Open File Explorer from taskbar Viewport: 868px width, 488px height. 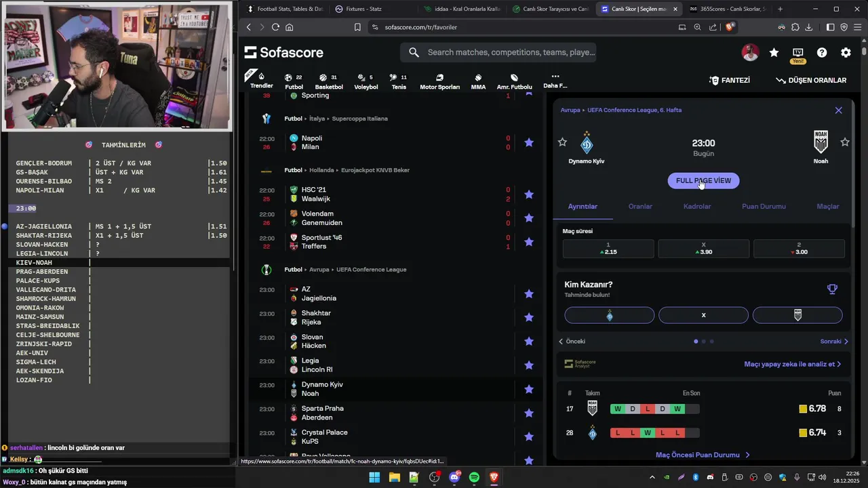[394, 477]
